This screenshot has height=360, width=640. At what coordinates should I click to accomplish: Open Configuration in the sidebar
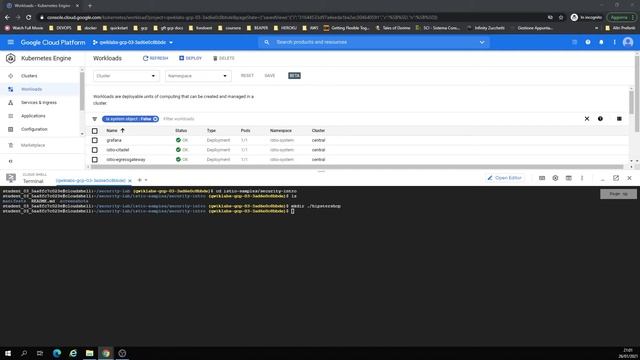(x=34, y=129)
